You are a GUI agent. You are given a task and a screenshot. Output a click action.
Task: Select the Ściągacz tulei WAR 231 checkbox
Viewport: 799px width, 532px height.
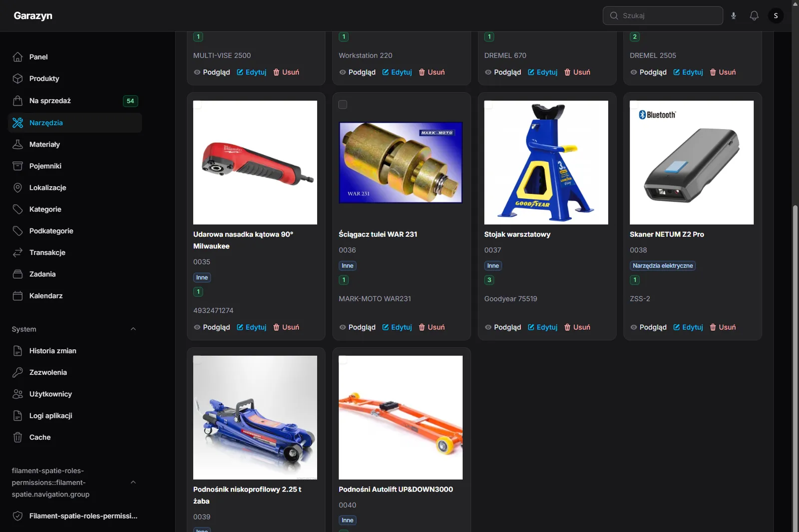(343, 104)
